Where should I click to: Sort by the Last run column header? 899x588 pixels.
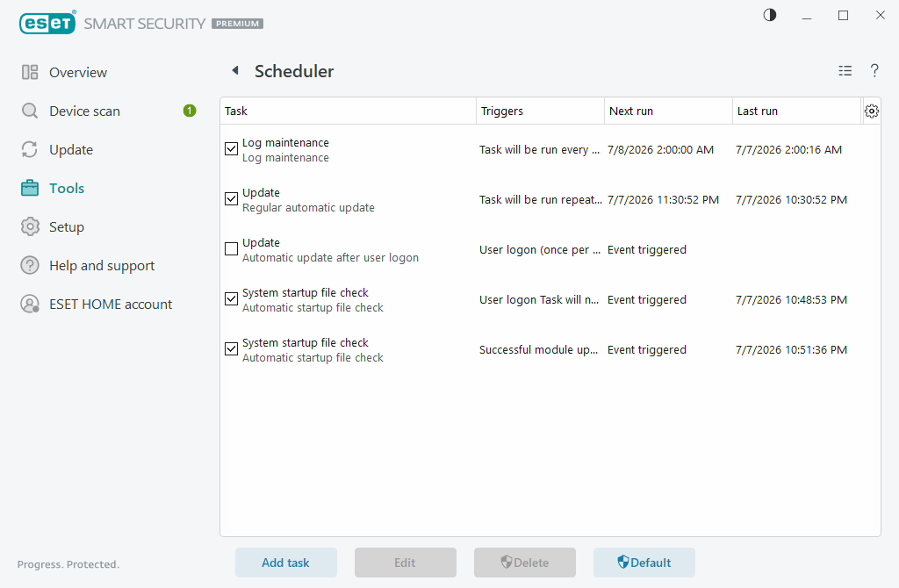[796, 111]
